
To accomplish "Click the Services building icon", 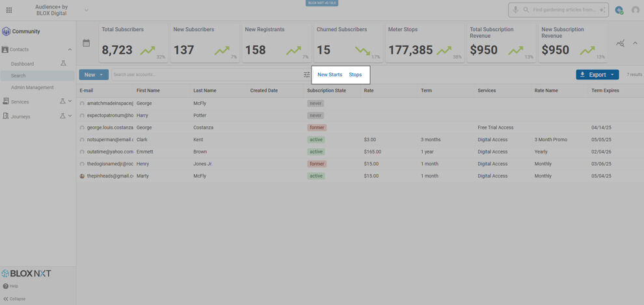I will [x=5, y=101].
